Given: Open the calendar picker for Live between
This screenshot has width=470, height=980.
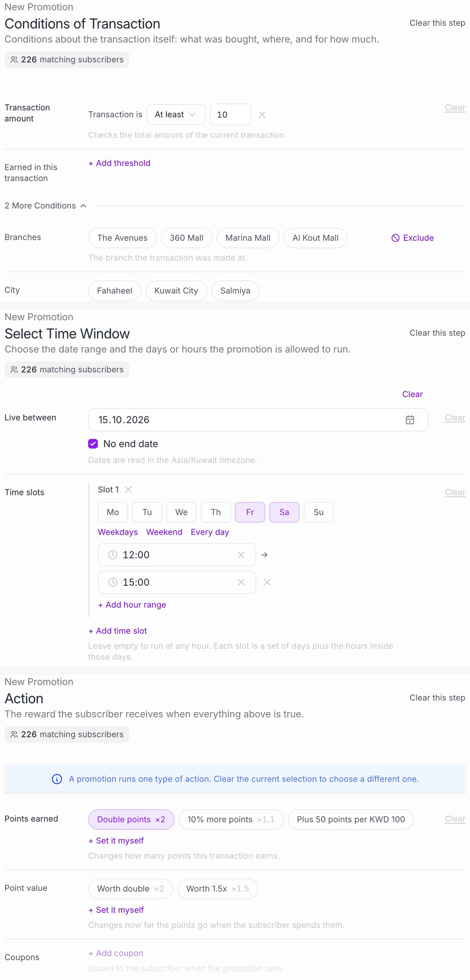Looking at the screenshot, I should click(410, 420).
